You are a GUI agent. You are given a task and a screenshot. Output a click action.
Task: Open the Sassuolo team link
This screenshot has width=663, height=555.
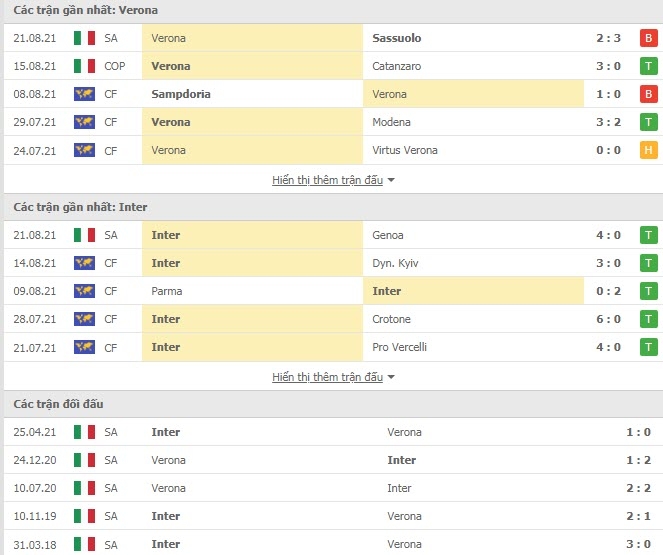(397, 38)
